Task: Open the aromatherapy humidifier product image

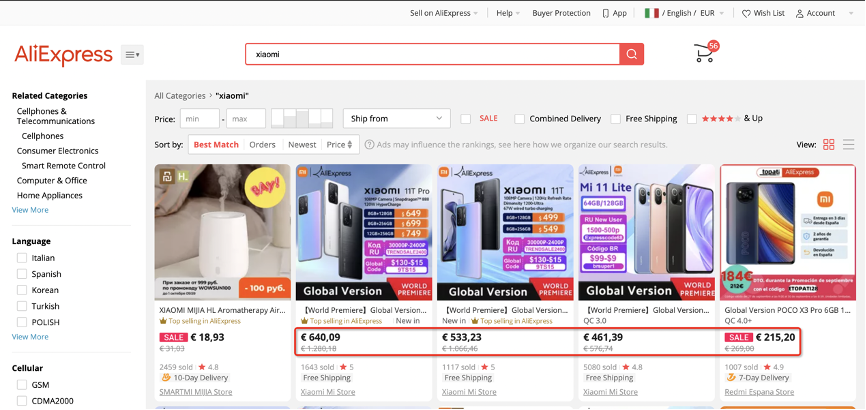Action: point(223,232)
